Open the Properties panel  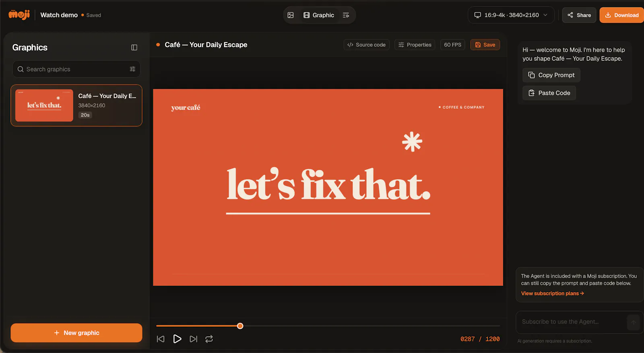pos(415,45)
